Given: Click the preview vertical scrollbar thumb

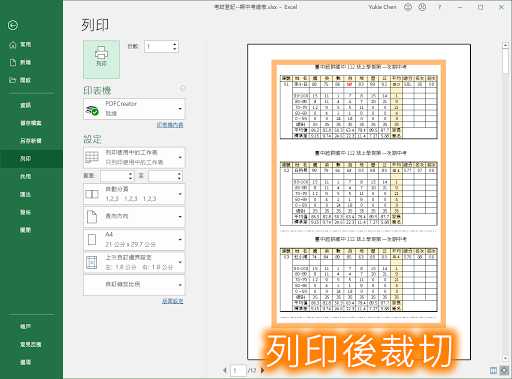Looking at the screenshot, I should pos(505,61).
